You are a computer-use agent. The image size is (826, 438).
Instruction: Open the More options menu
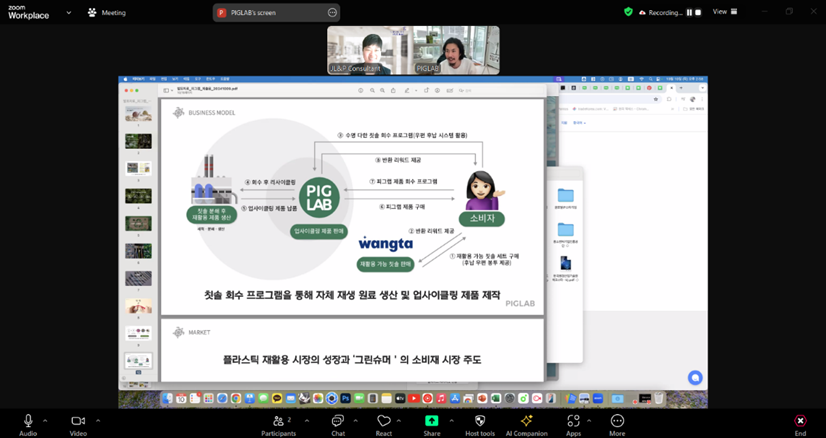[x=617, y=425]
